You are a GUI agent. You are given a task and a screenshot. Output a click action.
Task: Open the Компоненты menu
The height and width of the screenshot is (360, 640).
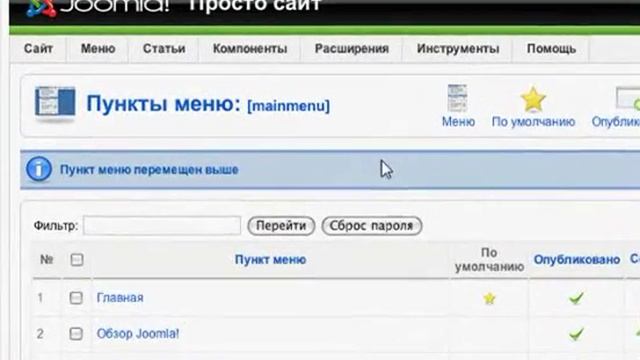point(250,49)
